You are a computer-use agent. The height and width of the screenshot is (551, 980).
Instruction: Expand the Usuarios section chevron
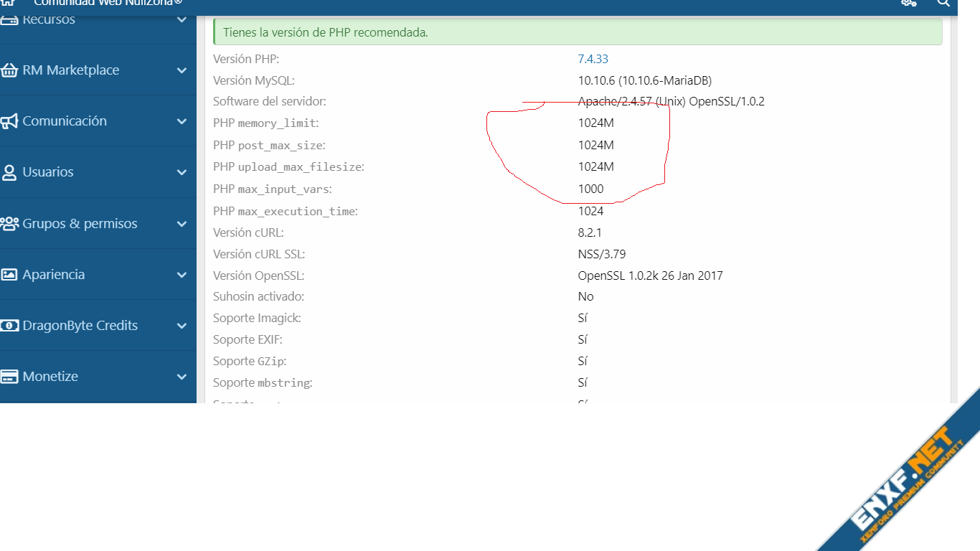click(182, 172)
